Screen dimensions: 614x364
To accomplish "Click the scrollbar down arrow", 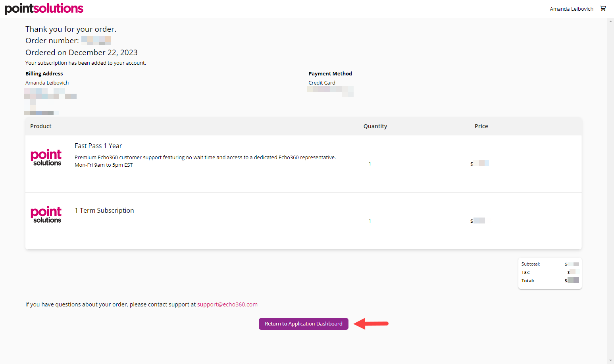I will pyautogui.click(x=610, y=361).
